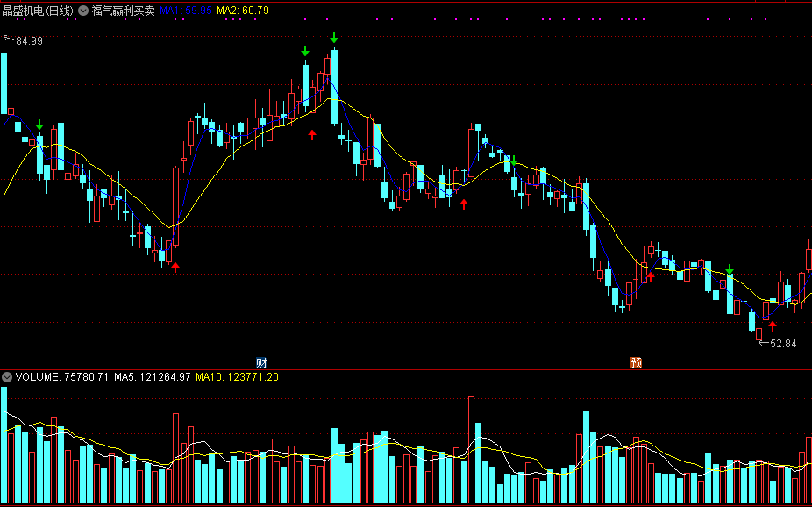Image resolution: width=812 pixels, height=507 pixels.
Task: Select the MA2: 60.79 legend value
Action: pos(243,11)
